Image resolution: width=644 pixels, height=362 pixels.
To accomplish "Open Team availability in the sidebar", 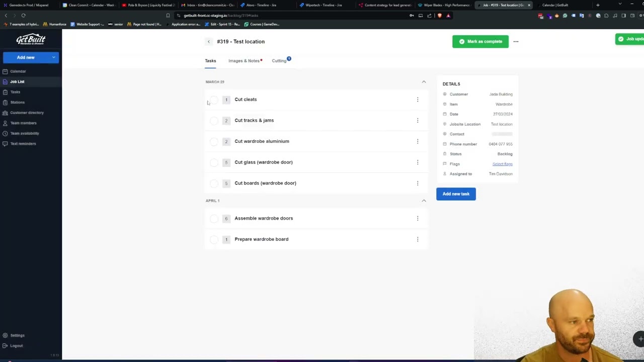I will 24,133.
